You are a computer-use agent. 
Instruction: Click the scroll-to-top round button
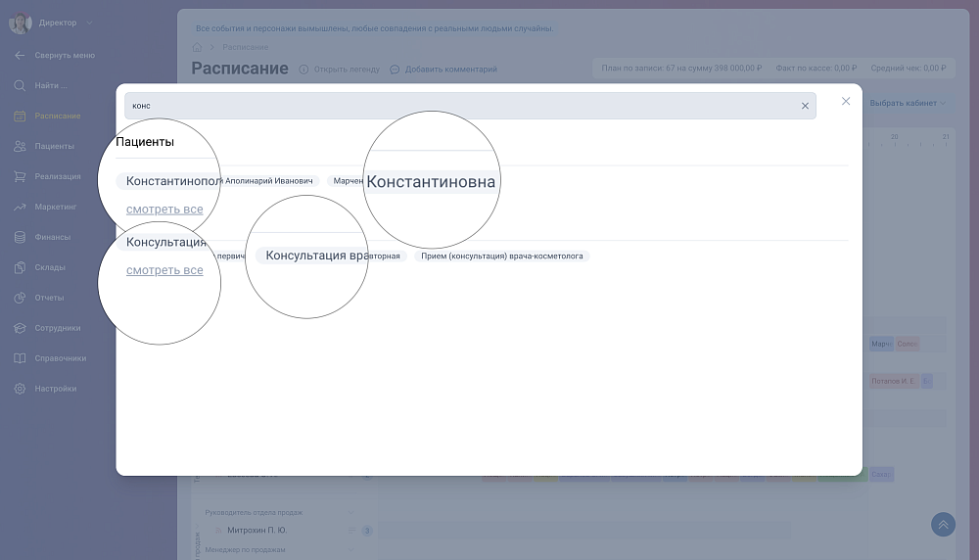(x=943, y=525)
